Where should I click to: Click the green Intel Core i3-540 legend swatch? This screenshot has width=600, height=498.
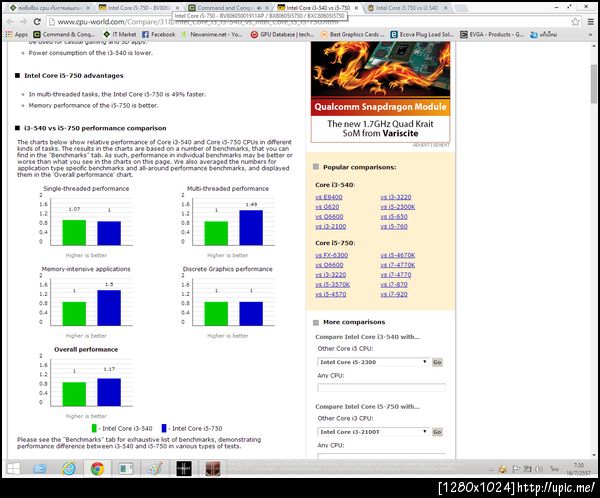[x=94, y=428]
